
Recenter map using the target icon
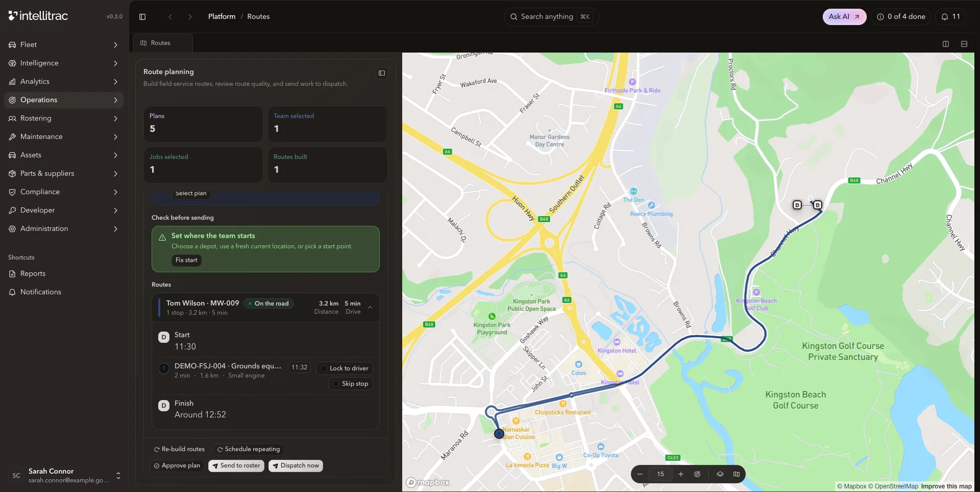[x=697, y=474]
